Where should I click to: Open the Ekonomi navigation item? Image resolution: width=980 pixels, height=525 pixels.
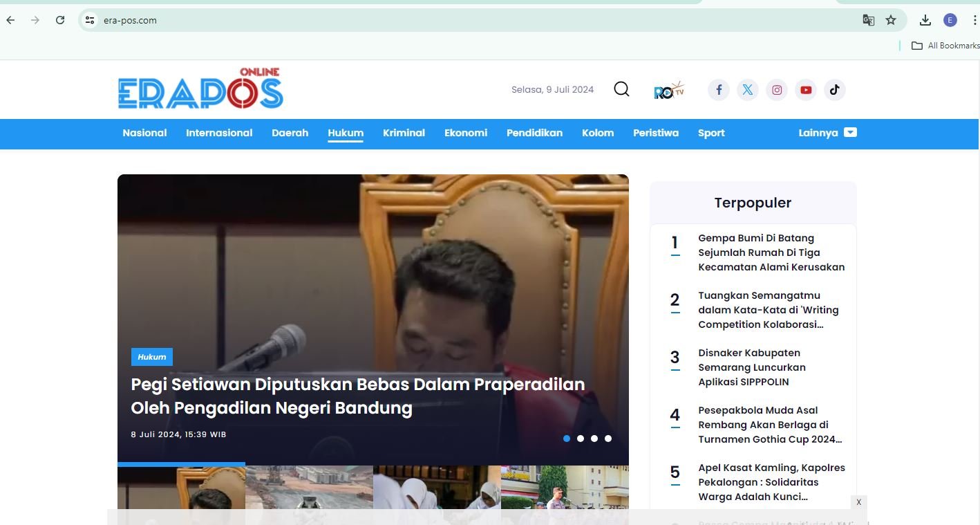[x=466, y=133]
